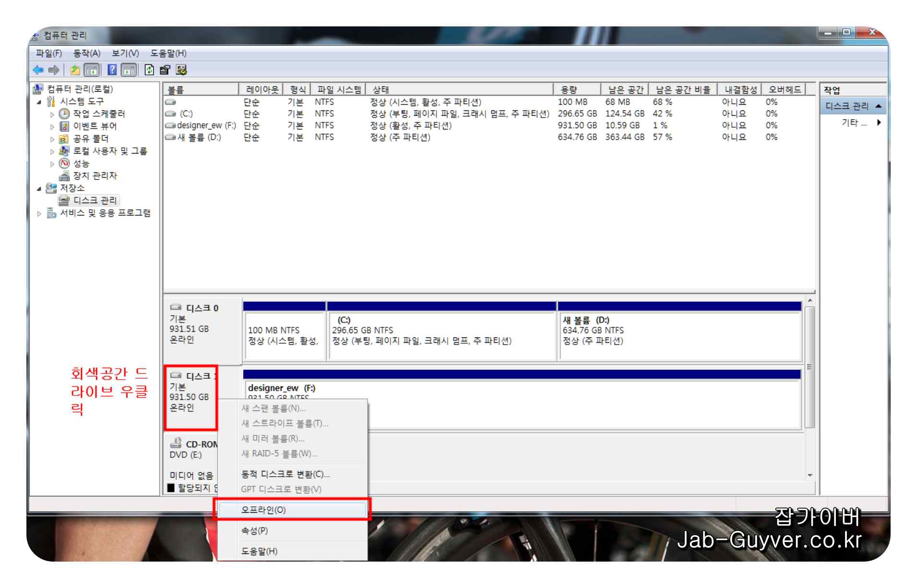Expand the 공유 폴더 node arrow

click(52, 139)
